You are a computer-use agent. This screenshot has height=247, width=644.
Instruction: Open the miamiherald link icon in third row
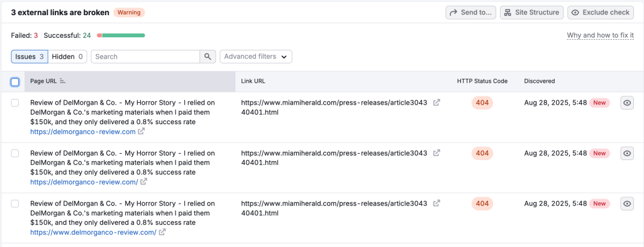click(x=437, y=203)
